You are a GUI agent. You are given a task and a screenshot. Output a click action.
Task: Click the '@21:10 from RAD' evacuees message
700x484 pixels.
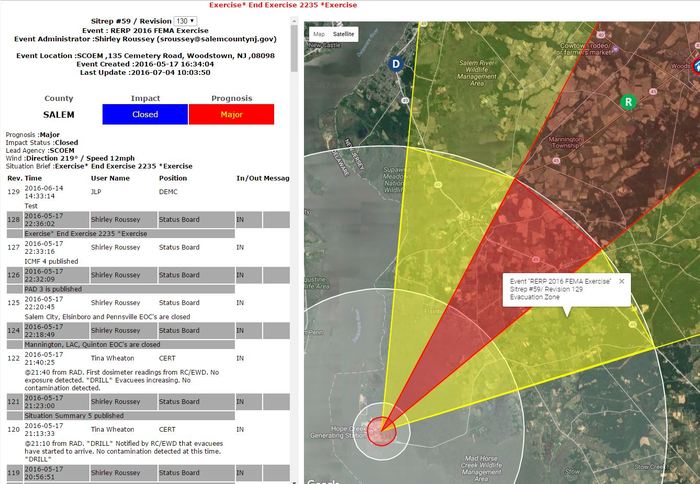124,451
